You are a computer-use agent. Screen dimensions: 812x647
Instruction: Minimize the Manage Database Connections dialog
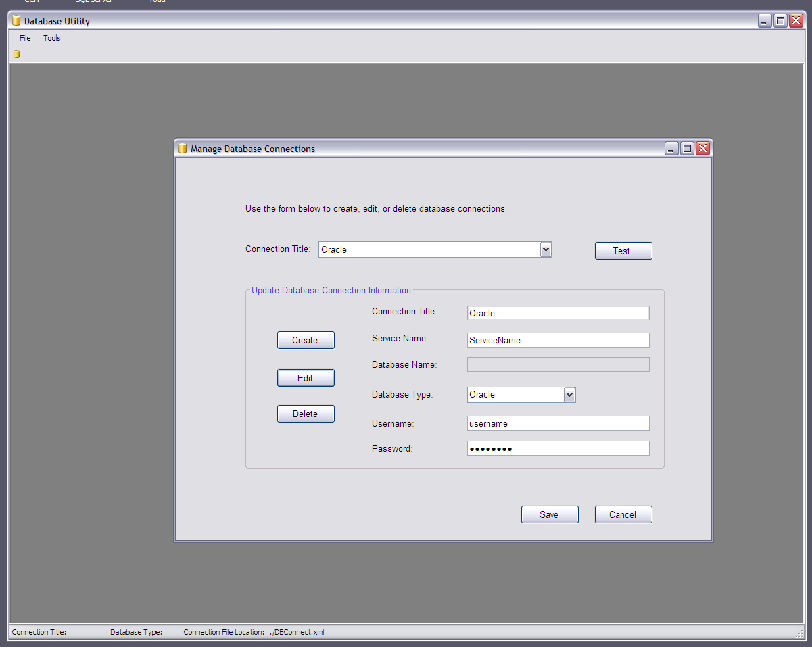point(672,149)
